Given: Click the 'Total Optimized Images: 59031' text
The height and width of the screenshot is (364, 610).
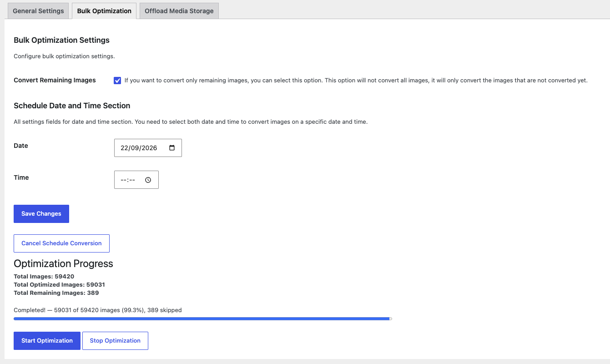Looking at the screenshot, I should [x=59, y=284].
